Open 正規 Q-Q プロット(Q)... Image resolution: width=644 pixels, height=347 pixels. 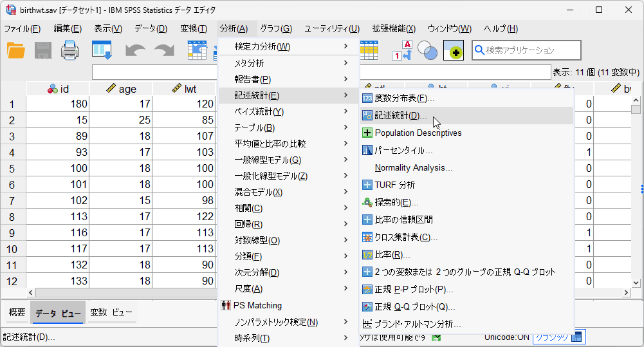466,306
